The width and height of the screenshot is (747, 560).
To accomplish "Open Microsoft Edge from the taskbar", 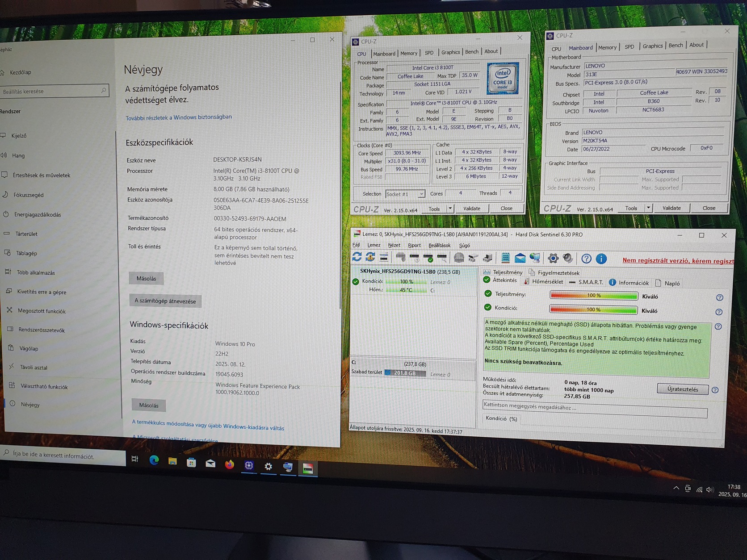I will [154, 460].
